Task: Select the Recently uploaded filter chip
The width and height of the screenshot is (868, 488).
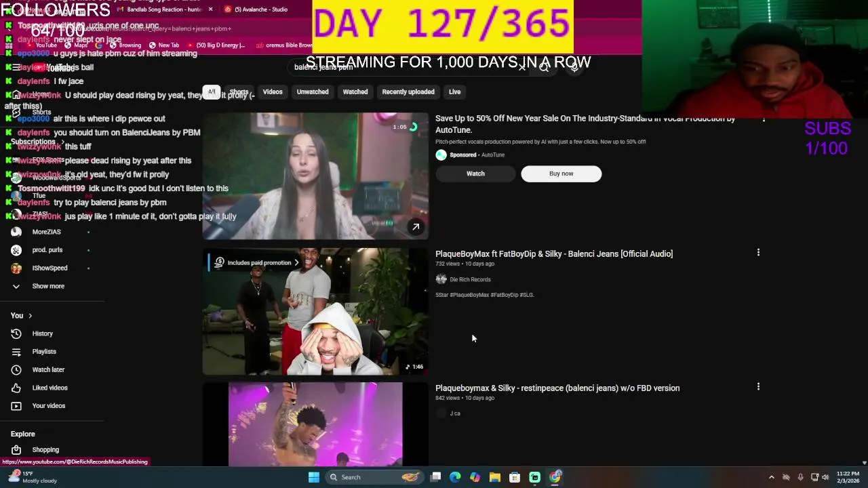Action: (408, 91)
